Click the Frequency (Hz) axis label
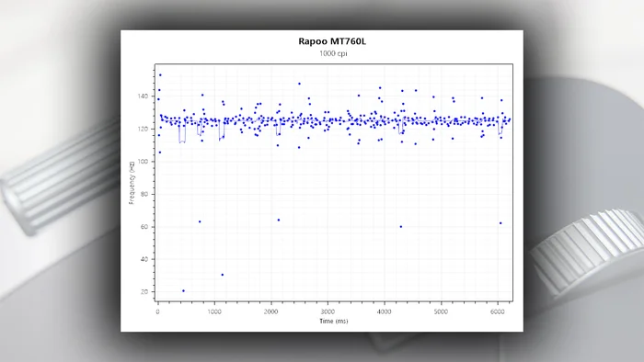 click(x=132, y=183)
